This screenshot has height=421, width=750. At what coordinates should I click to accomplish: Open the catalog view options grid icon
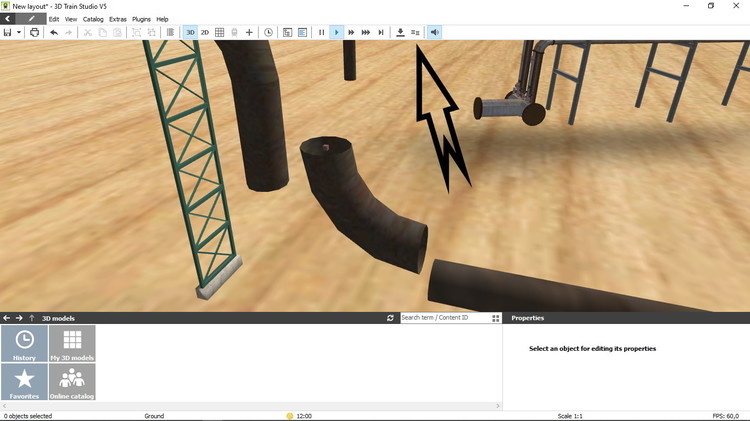pyautogui.click(x=495, y=318)
